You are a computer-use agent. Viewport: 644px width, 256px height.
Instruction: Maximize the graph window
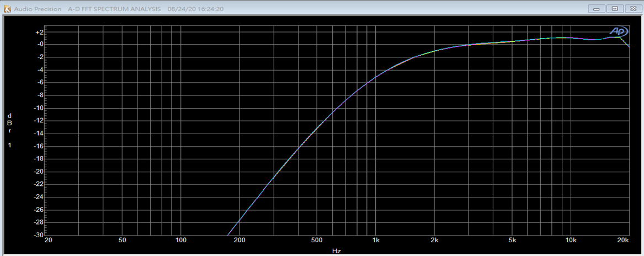point(615,9)
